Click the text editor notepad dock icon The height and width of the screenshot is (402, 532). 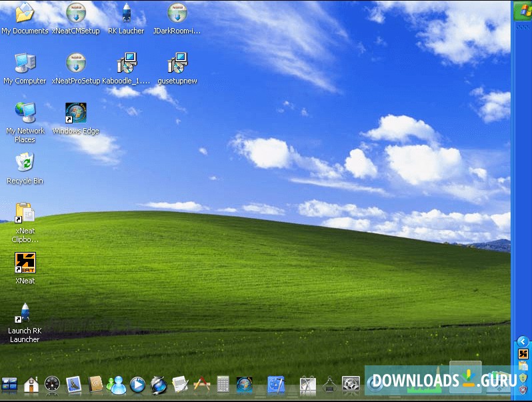(180, 384)
